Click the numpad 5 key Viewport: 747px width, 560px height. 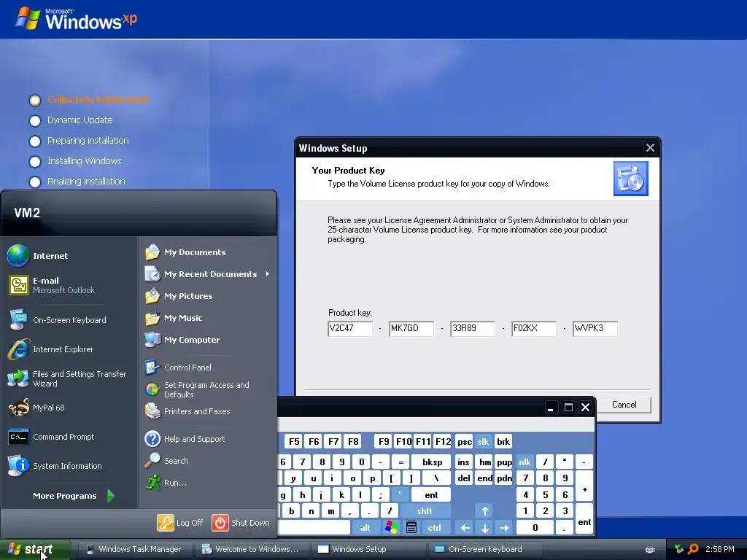(x=545, y=495)
